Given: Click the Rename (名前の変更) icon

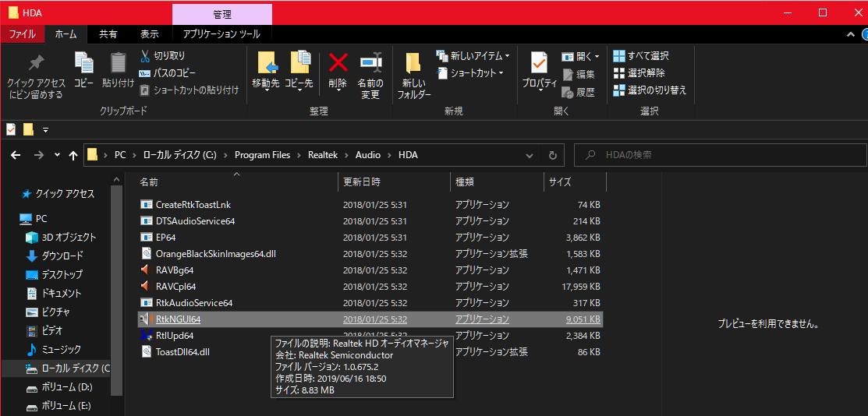Looking at the screenshot, I should pyautogui.click(x=371, y=62).
